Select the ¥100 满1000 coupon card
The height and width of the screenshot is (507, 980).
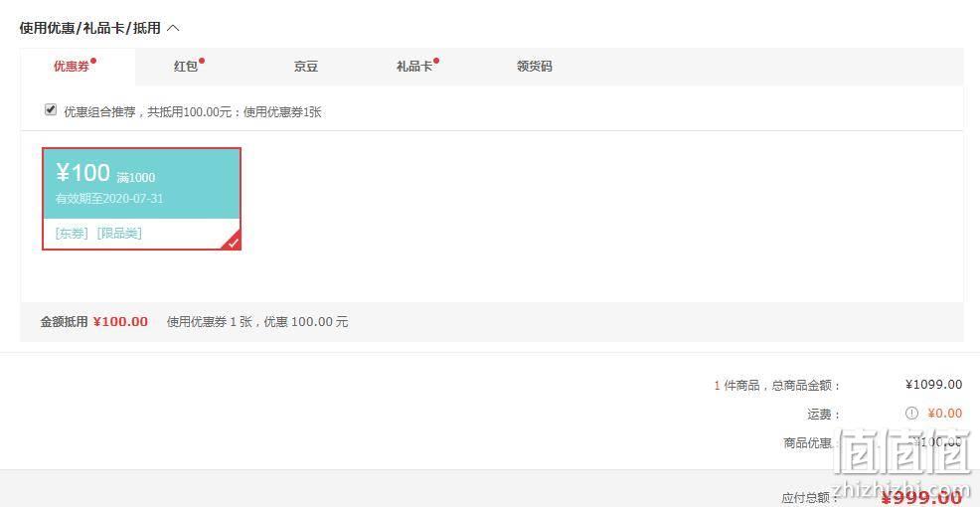141,199
